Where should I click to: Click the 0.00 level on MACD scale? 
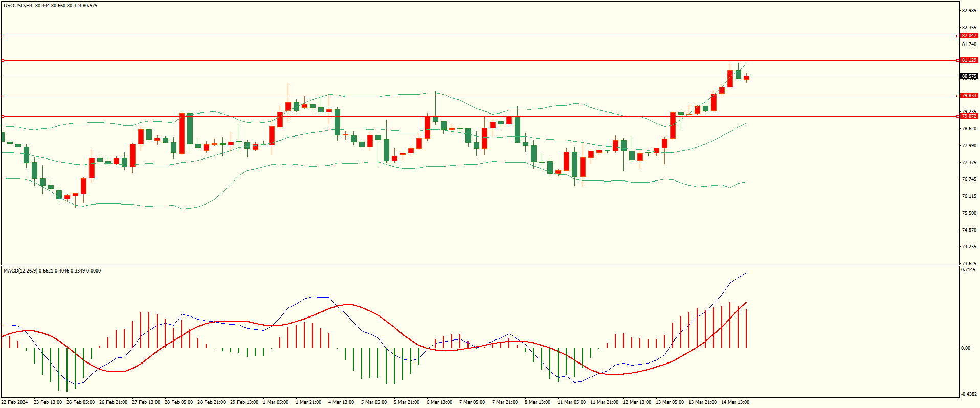coord(965,348)
